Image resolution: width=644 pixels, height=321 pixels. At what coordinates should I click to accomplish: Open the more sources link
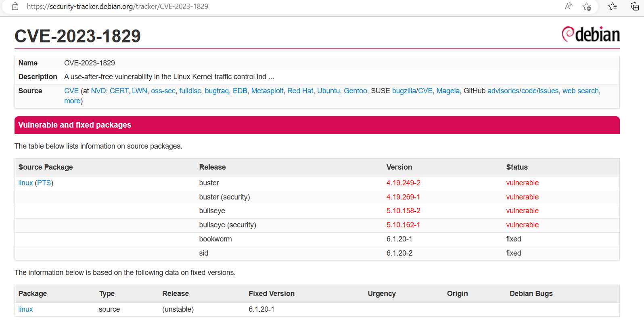[x=72, y=101]
